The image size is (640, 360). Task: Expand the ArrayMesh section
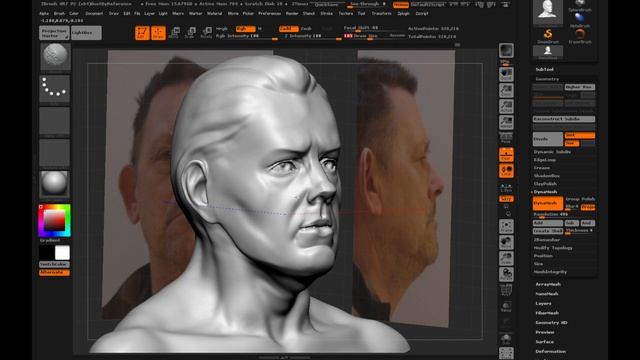tap(548, 284)
